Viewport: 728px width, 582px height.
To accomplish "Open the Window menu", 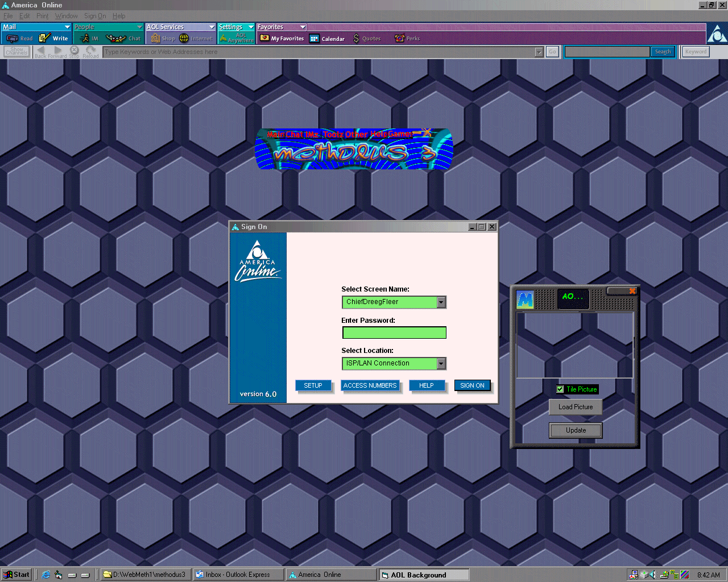I will (66, 16).
